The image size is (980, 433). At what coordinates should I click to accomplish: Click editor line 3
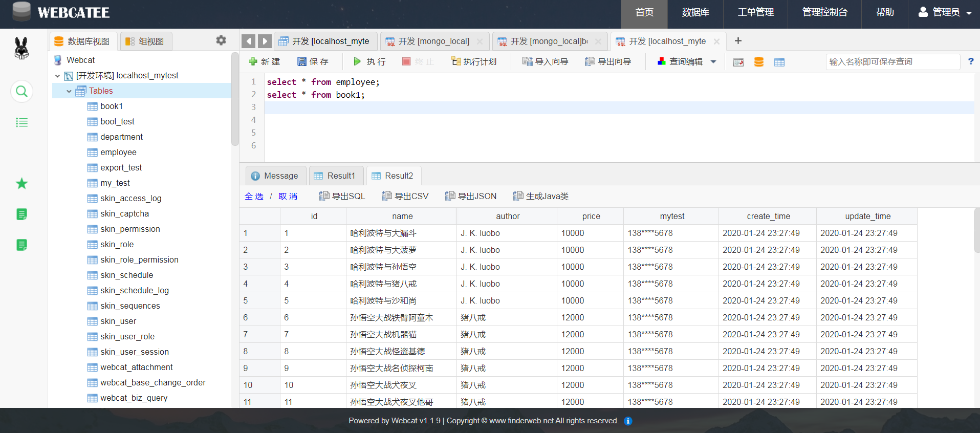(619, 107)
